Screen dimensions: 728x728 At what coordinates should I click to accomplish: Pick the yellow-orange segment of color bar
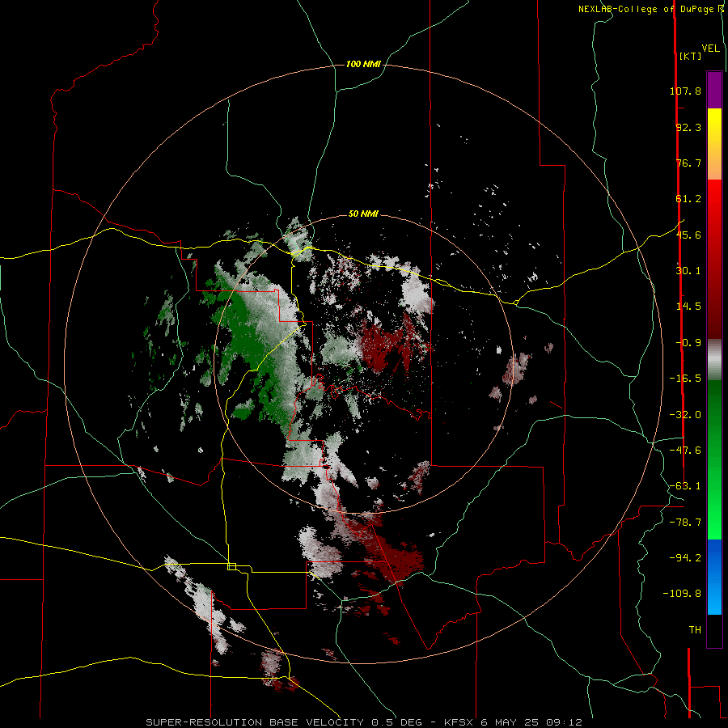coord(714,144)
